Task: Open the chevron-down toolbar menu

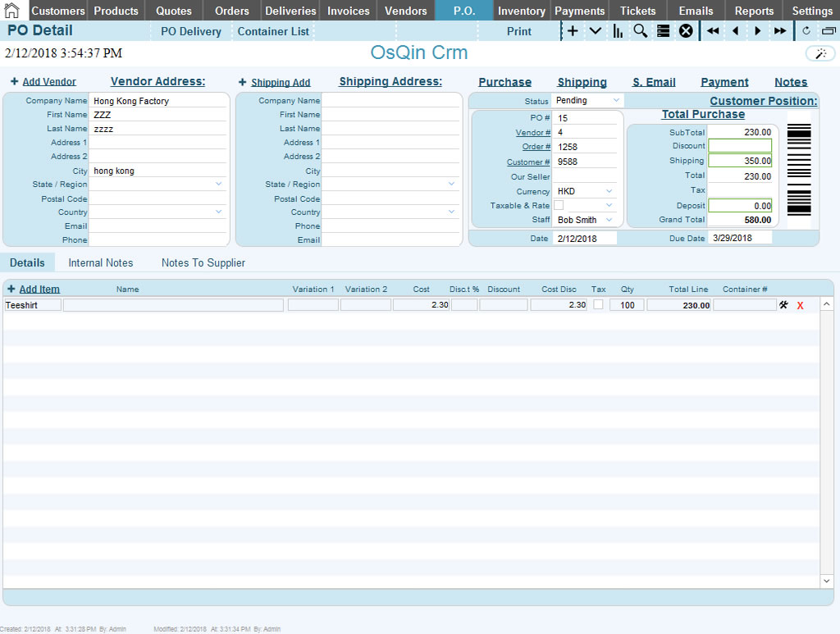Action: (596, 31)
